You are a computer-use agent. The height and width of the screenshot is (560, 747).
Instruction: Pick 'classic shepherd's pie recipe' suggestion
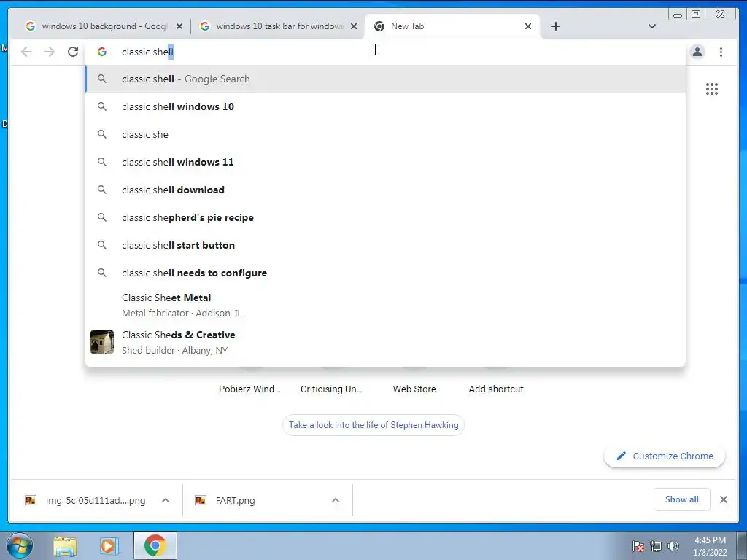click(385, 217)
